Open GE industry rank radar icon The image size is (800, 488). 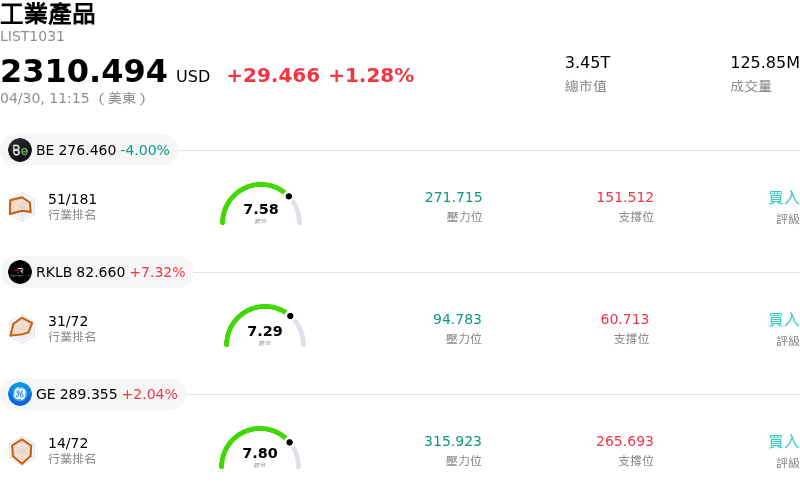pyautogui.click(x=21, y=450)
